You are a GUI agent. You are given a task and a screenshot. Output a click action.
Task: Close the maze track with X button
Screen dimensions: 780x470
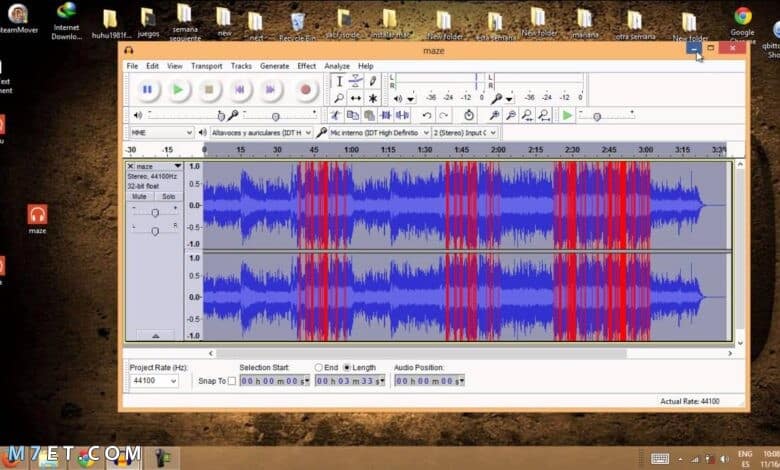coord(130,166)
